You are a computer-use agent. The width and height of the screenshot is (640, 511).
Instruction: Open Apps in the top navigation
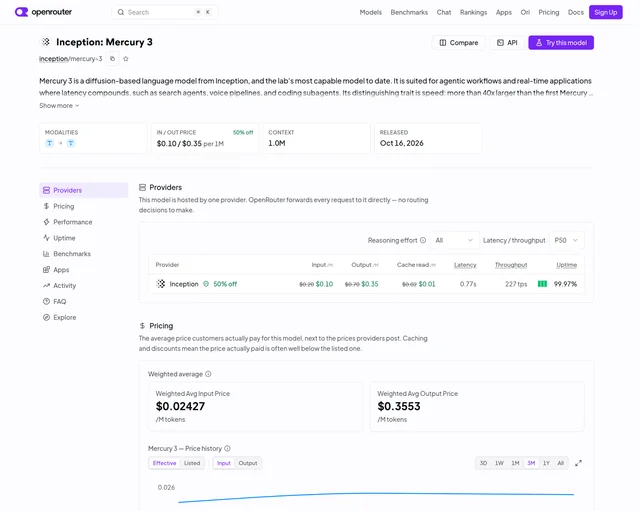(x=504, y=12)
